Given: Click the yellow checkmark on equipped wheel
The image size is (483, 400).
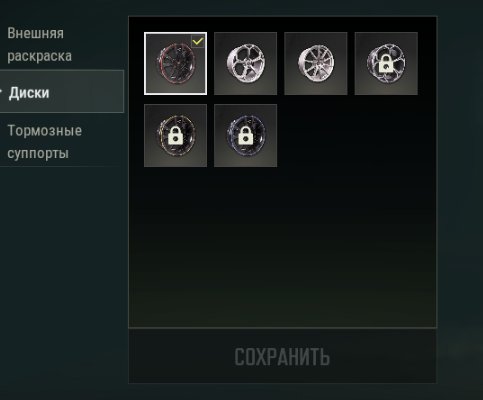Looking at the screenshot, I should point(198,41).
